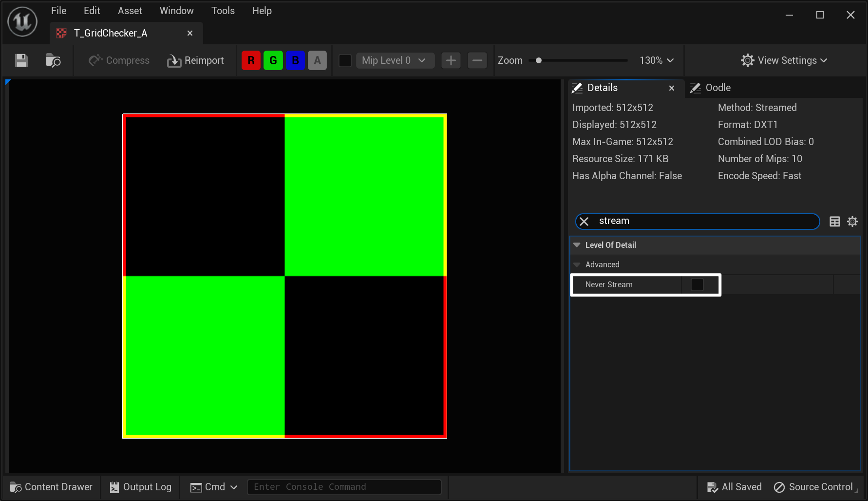
Task: Toggle the Green channel view
Action: (273, 60)
